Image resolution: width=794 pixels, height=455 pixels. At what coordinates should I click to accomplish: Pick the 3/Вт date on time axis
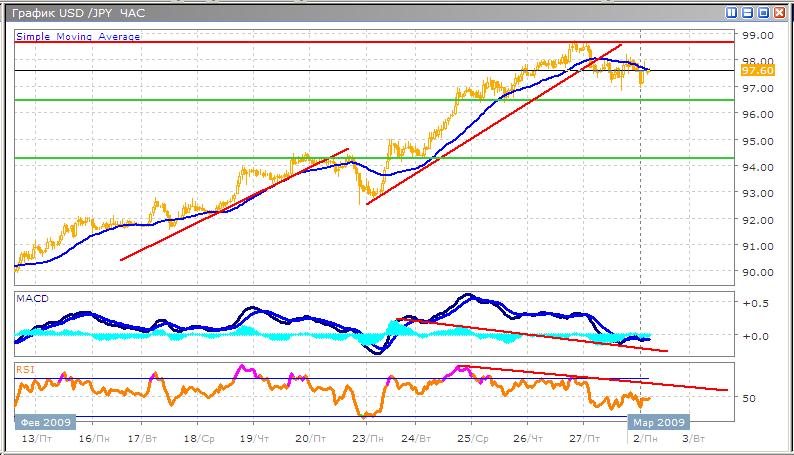click(692, 438)
